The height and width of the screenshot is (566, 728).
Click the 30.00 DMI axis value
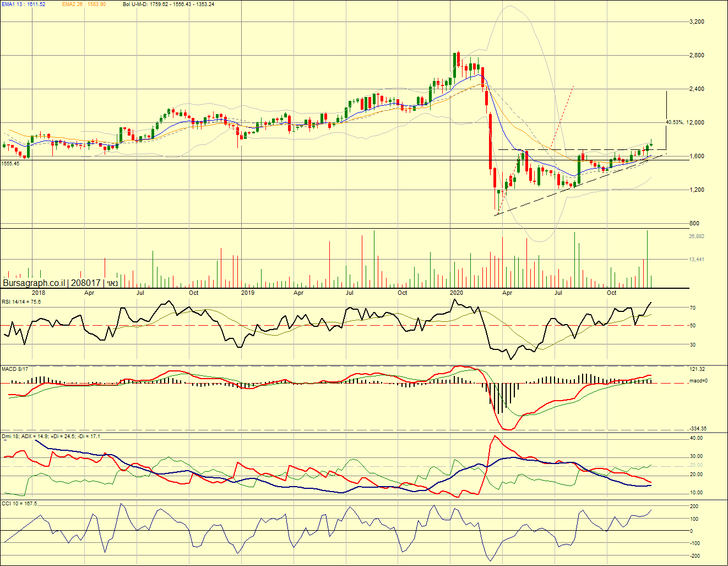pyautogui.click(x=696, y=456)
